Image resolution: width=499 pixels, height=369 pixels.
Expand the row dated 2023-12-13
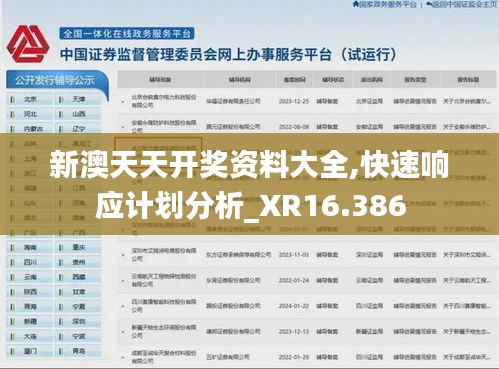(x=123, y=332)
